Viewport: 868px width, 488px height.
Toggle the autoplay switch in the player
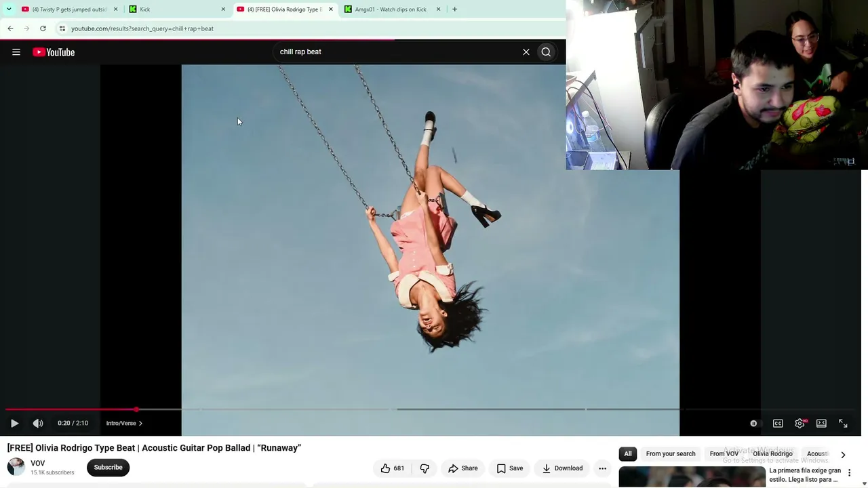(x=754, y=423)
